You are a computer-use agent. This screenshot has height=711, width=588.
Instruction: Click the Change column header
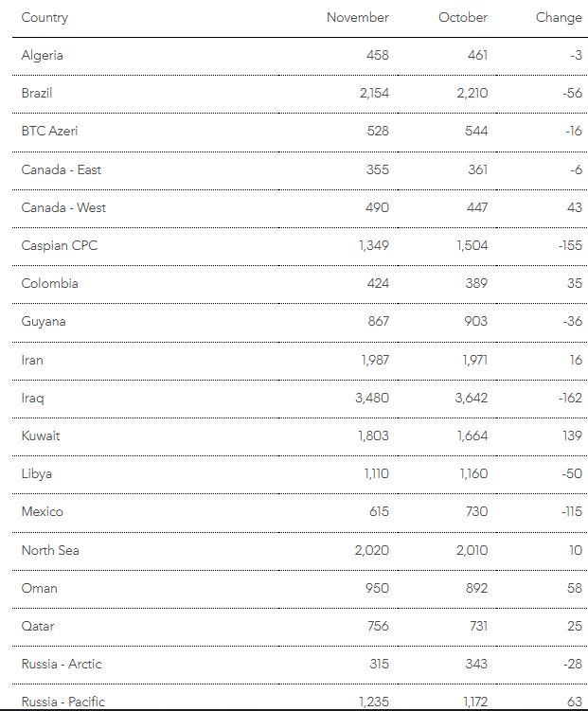[558, 18]
